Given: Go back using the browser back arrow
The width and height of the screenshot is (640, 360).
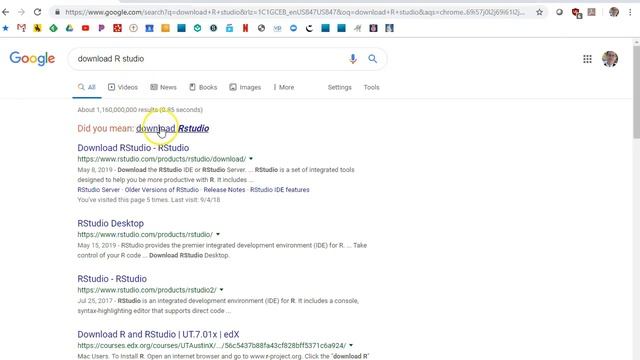Looking at the screenshot, I should click(6, 12).
